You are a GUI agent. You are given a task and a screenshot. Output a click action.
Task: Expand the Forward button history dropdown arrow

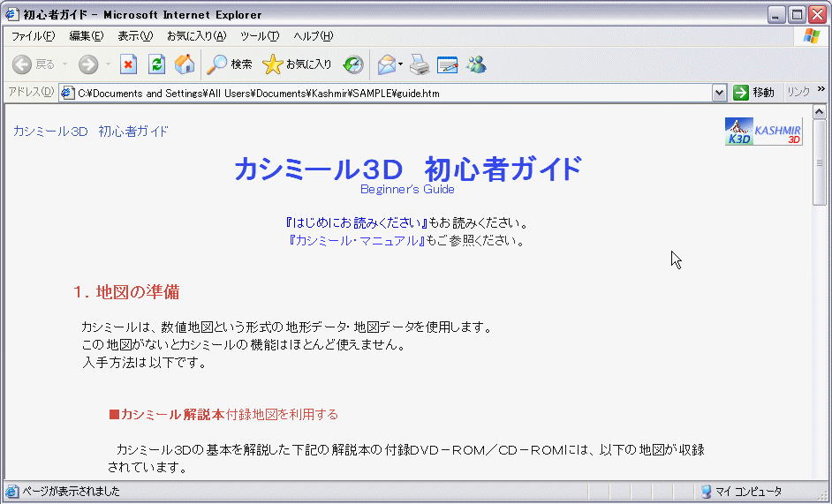(x=108, y=64)
